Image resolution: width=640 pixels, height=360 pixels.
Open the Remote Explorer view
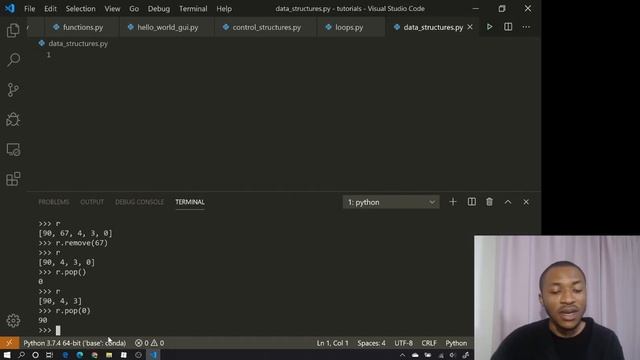coord(13,149)
